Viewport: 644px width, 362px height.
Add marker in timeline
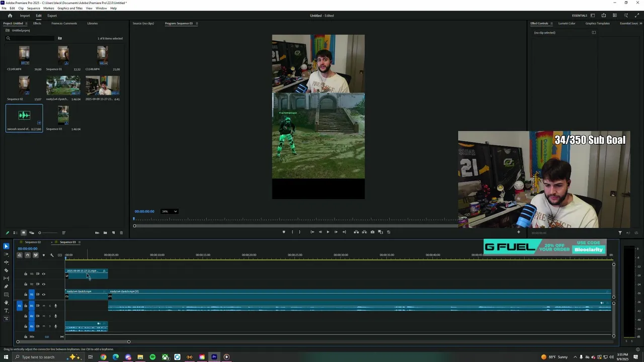click(43, 255)
